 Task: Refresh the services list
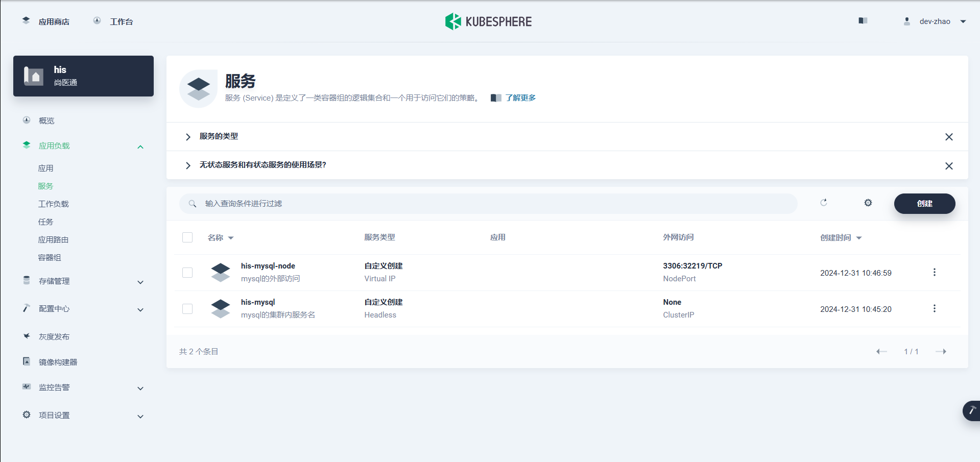click(824, 203)
